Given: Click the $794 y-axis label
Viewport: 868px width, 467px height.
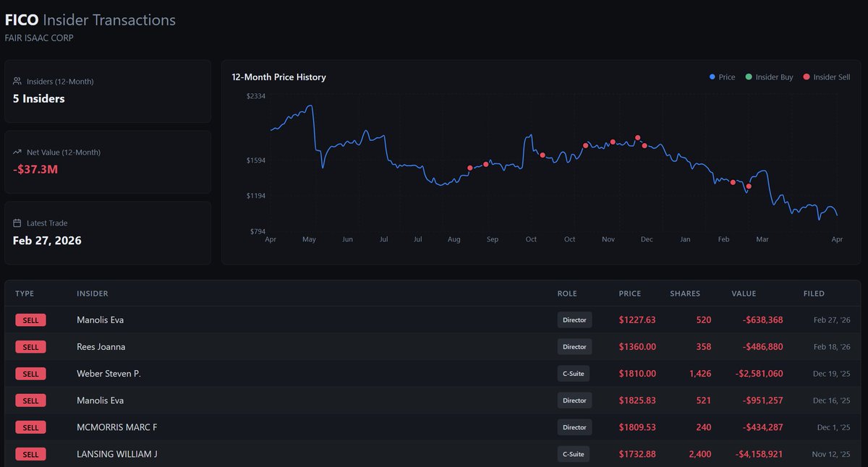Looking at the screenshot, I should tap(257, 231).
